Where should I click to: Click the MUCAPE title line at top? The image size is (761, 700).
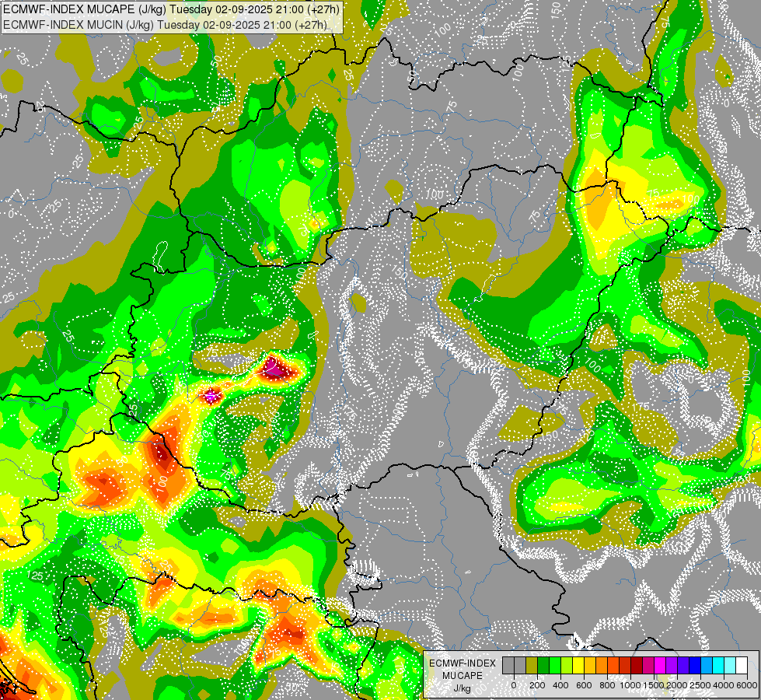171,9
